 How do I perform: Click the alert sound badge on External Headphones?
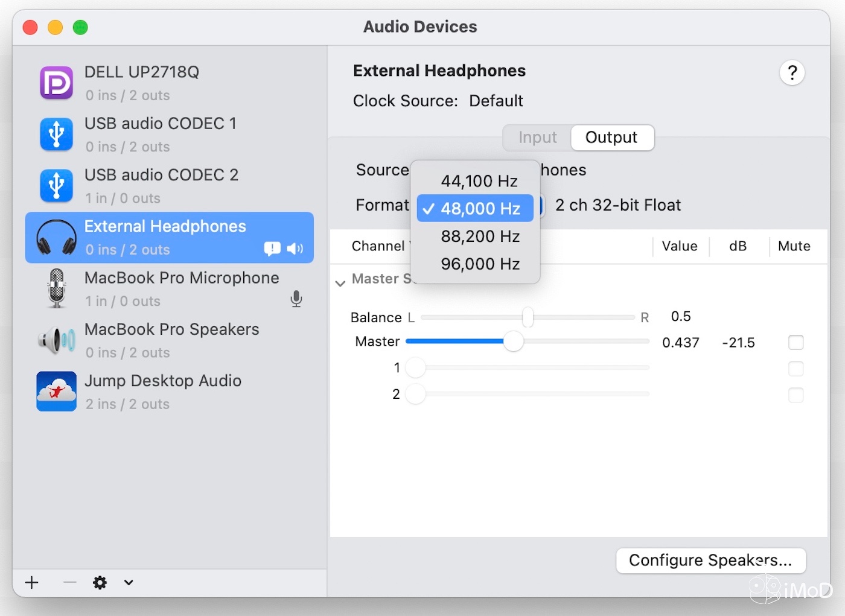272,249
